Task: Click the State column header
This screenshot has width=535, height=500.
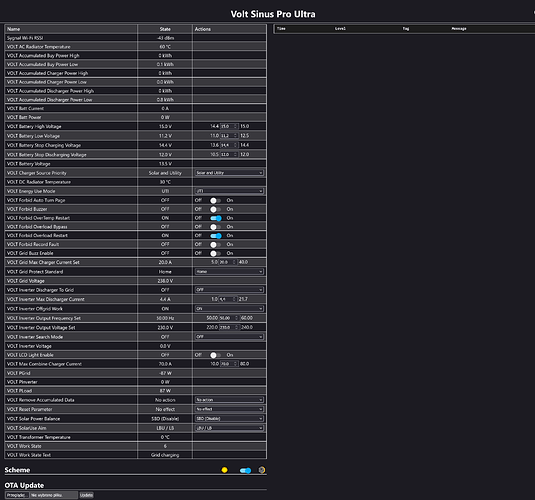Action: click(x=165, y=29)
